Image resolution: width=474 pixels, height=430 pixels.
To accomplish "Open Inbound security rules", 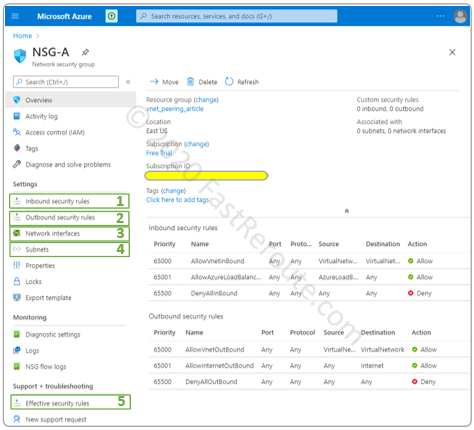I will [69, 201].
